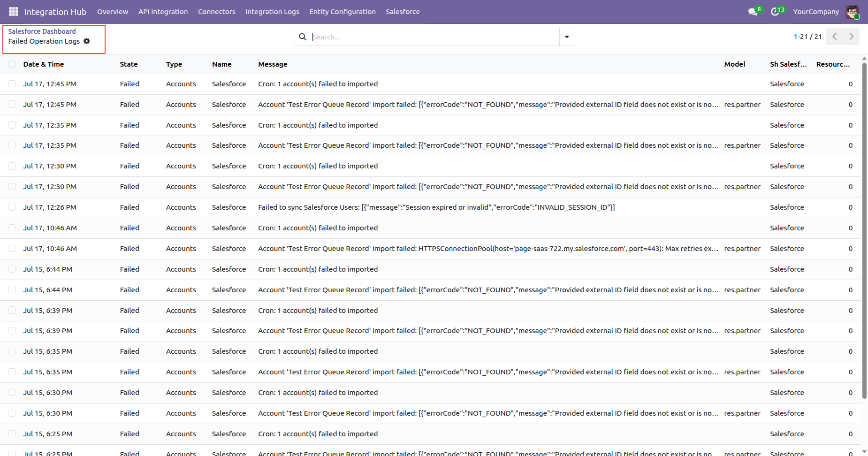Go to the next page arrow
Image resolution: width=868 pixels, height=456 pixels.
coord(851,37)
